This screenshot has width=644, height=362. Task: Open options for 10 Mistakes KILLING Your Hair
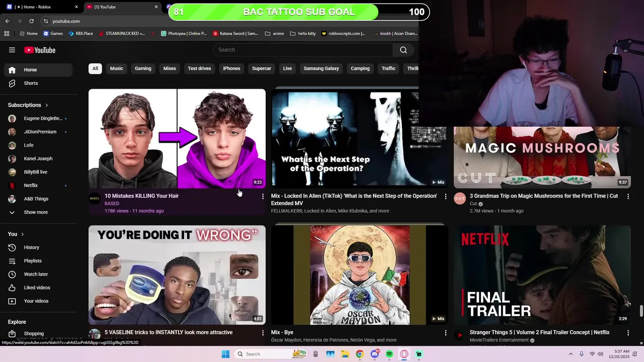coord(263,197)
